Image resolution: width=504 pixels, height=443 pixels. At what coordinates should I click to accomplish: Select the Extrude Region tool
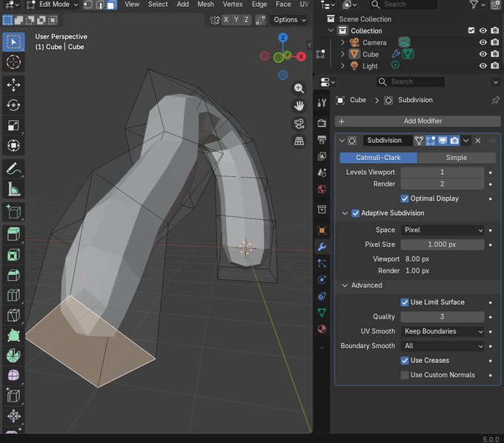13,234
